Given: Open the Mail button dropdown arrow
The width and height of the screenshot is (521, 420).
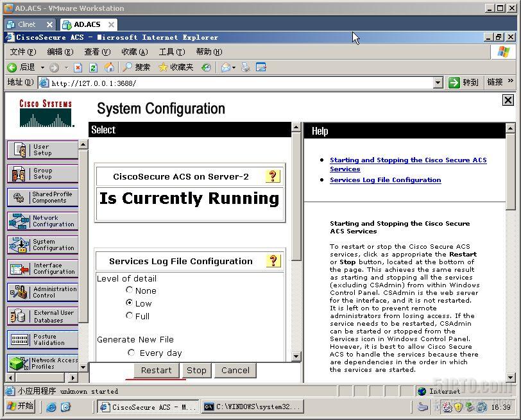Looking at the screenshot, I should pos(234,68).
